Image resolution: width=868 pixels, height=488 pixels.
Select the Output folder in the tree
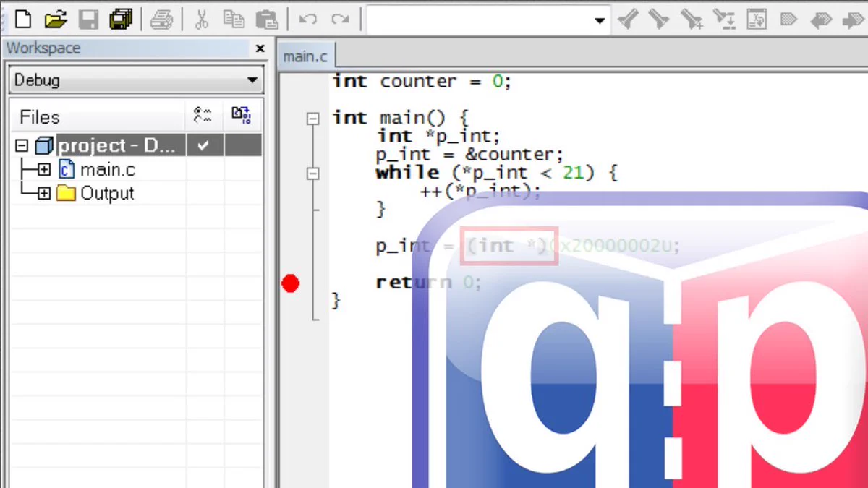pos(107,194)
